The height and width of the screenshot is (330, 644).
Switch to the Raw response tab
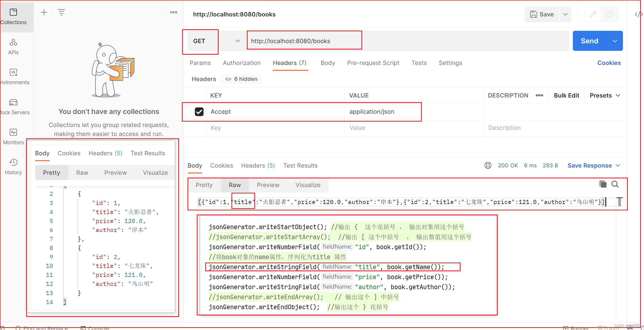click(x=234, y=185)
